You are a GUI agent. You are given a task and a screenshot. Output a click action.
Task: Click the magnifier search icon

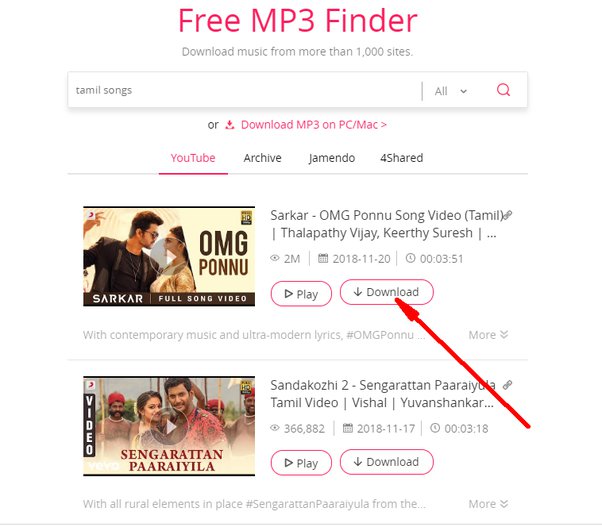tap(503, 90)
